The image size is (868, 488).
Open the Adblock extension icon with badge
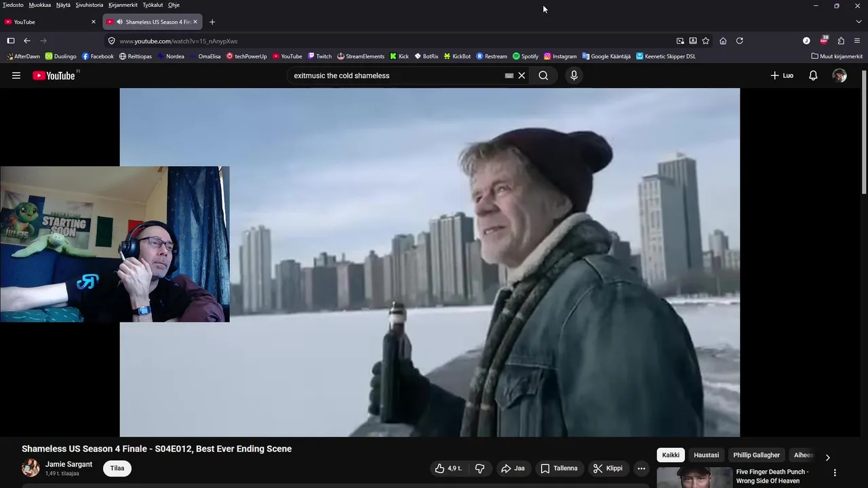pyautogui.click(x=824, y=40)
